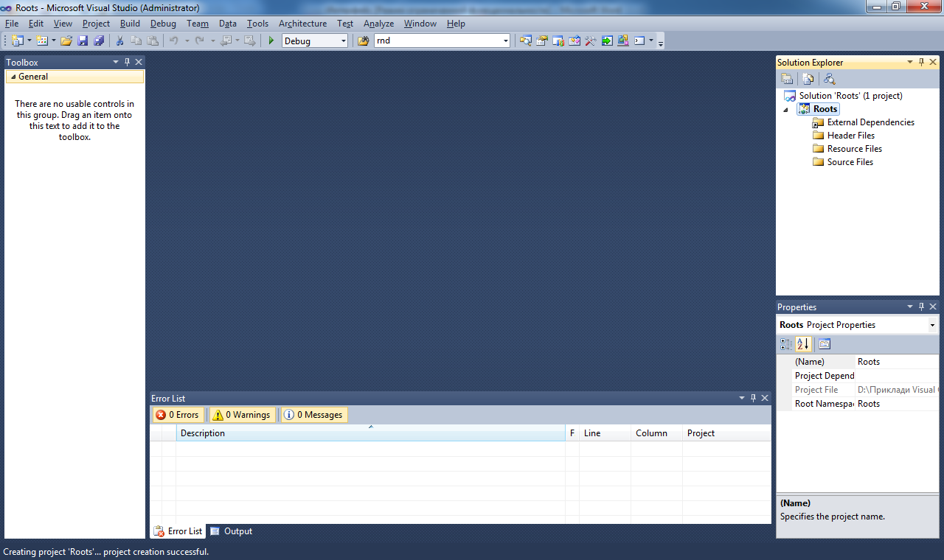Open the Architecture menu
This screenshot has height=560, width=944.
point(302,24)
